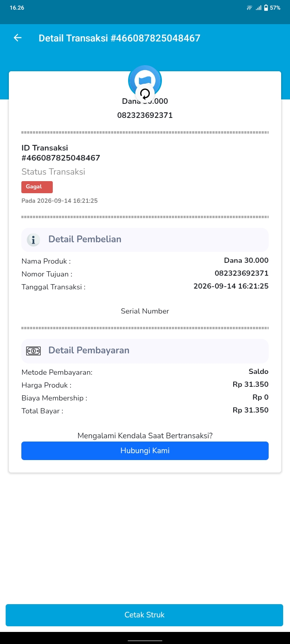Tap the signal strength icon
This screenshot has width=290, height=644.
(259, 8)
